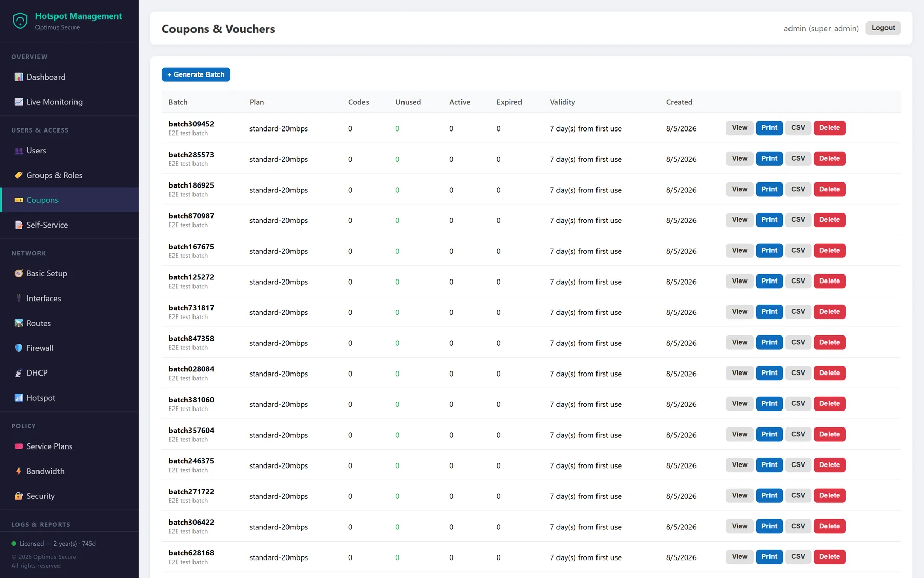Select the Bandwidth menu entry
Image resolution: width=924 pixels, height=578 pixels.
tap(69, 471)
